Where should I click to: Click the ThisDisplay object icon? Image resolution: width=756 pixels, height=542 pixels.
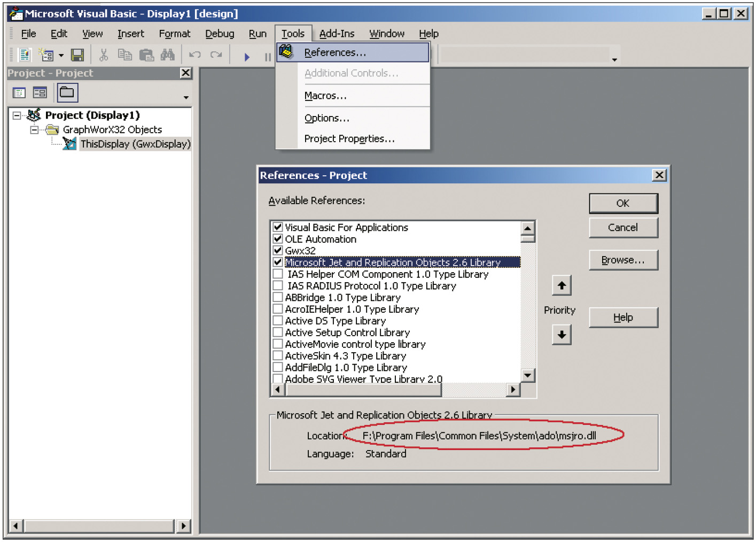pyautogui.click(x=69, y=143)
